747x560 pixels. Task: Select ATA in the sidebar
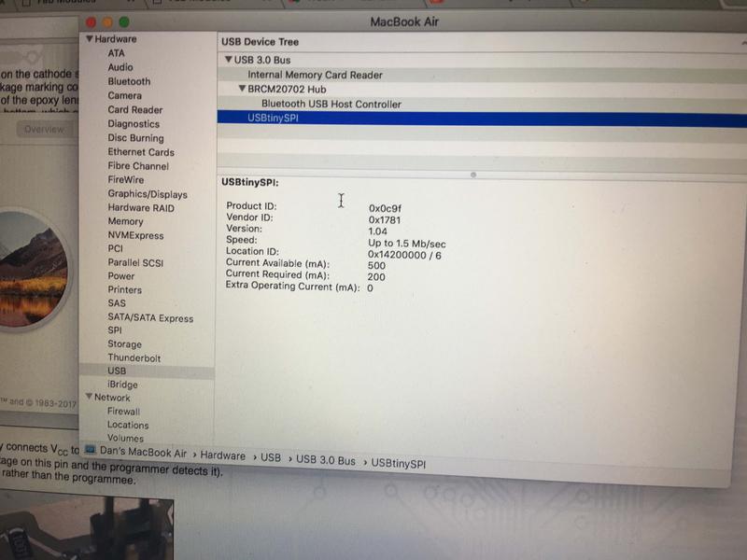(x=116, y=53)
